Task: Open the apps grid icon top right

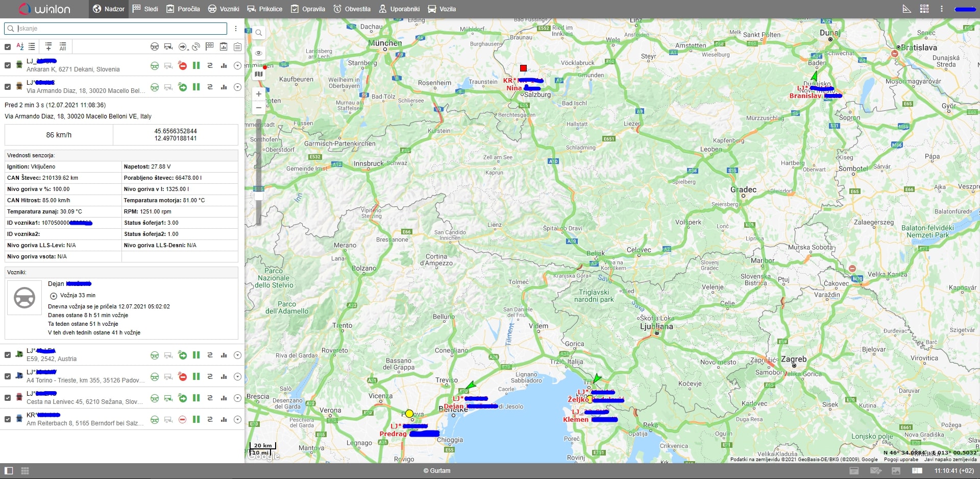Action: 924,9
